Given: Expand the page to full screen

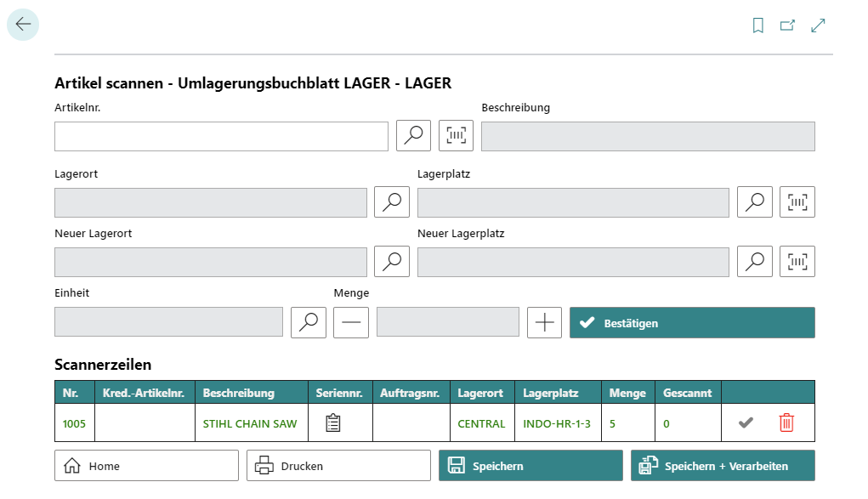Looking at the screenshot, I should (x=818, y=26).
